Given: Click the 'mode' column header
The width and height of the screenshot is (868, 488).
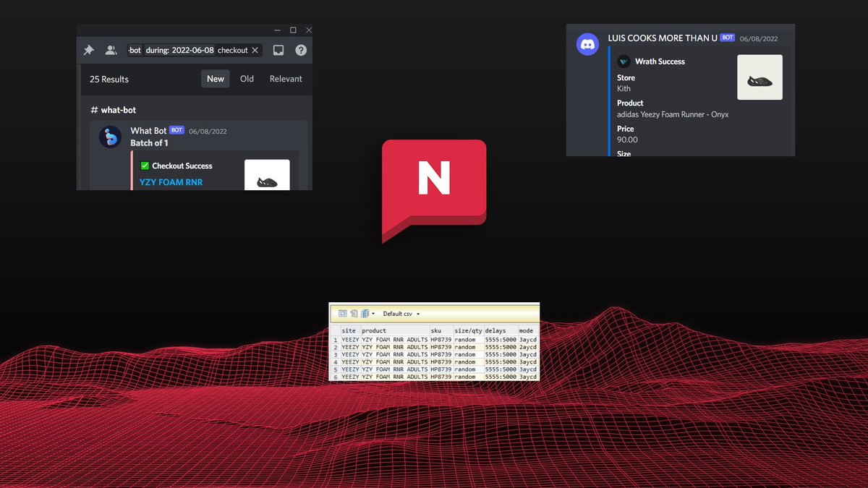Looking at the screenshot, I should point(528,330).
